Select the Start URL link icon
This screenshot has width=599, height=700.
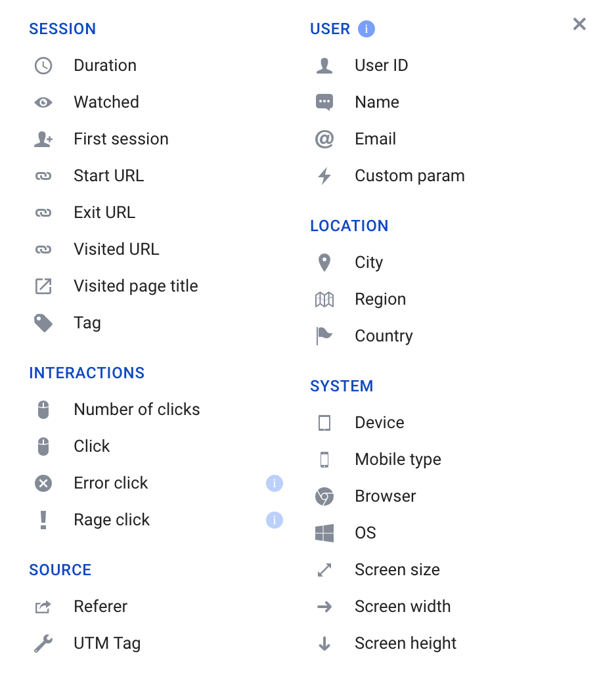coord(43,175)
